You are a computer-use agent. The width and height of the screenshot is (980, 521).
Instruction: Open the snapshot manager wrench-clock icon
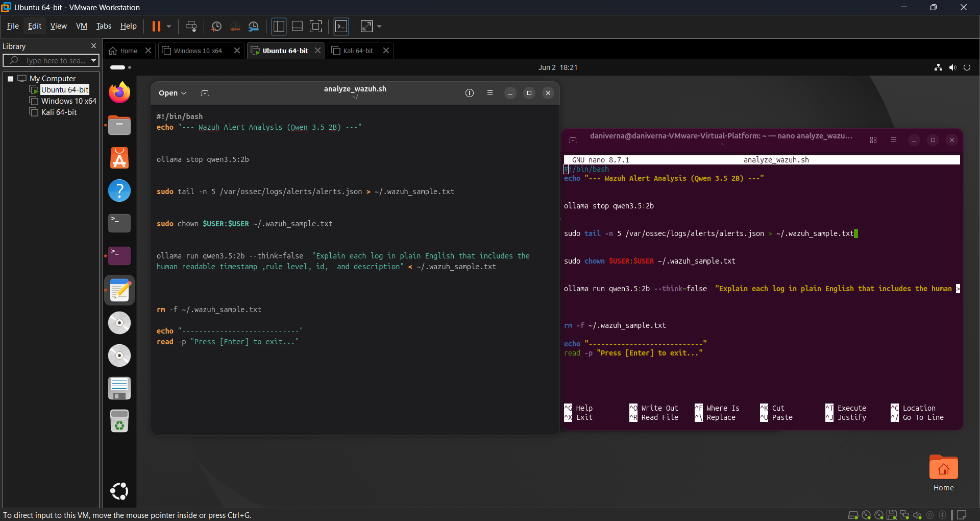[254, 27]
